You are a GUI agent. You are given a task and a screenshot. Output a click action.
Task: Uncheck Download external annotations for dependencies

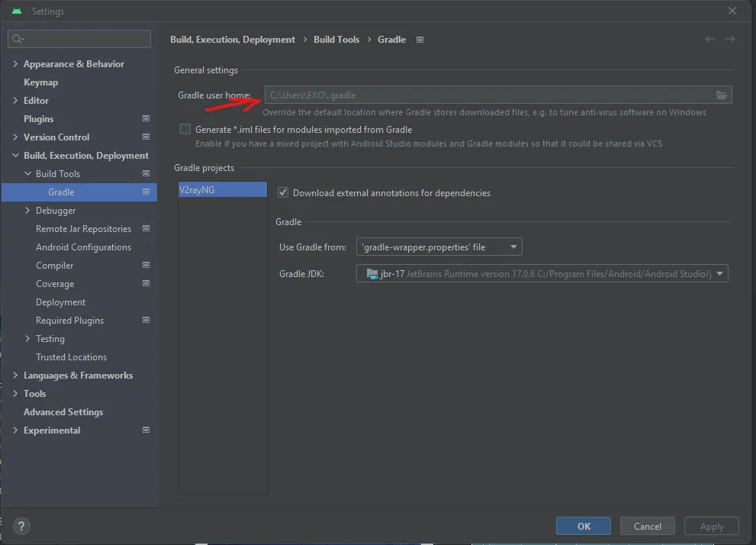(283, 193)
